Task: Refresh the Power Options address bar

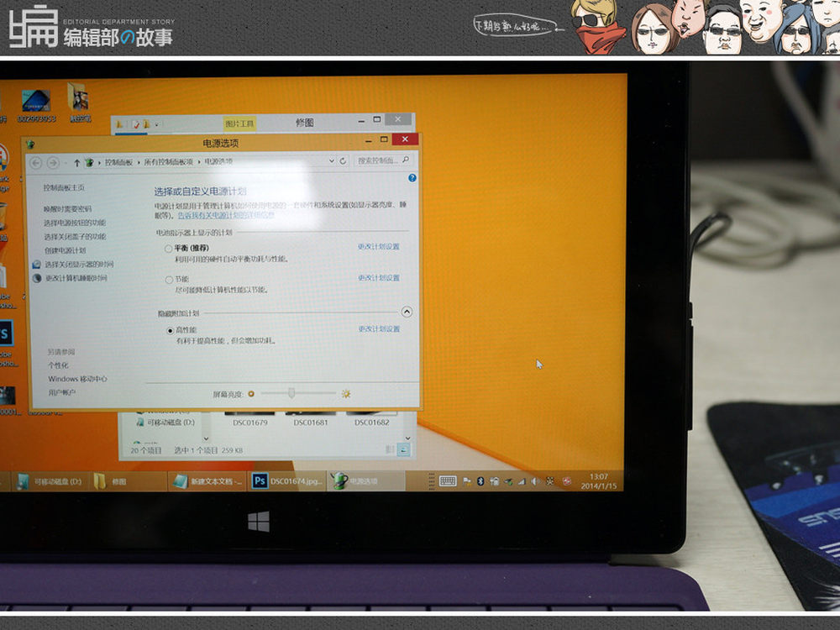Action: click(x=343, y=160)
